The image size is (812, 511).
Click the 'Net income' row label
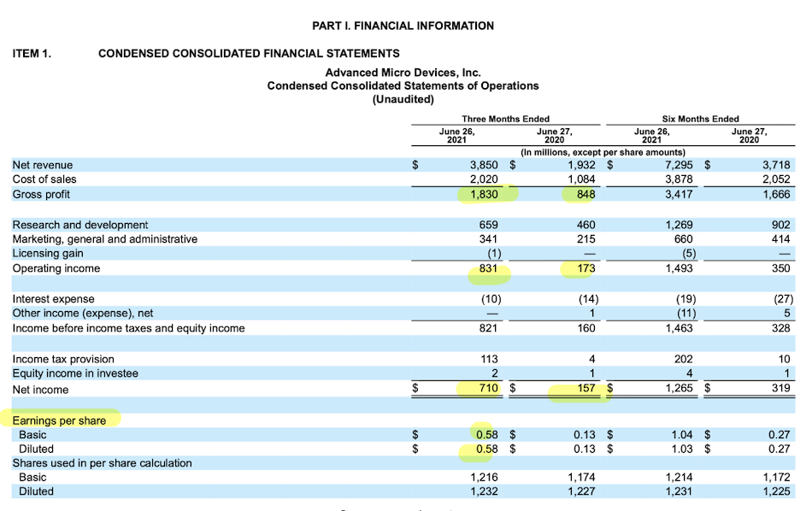click(40, 390)
